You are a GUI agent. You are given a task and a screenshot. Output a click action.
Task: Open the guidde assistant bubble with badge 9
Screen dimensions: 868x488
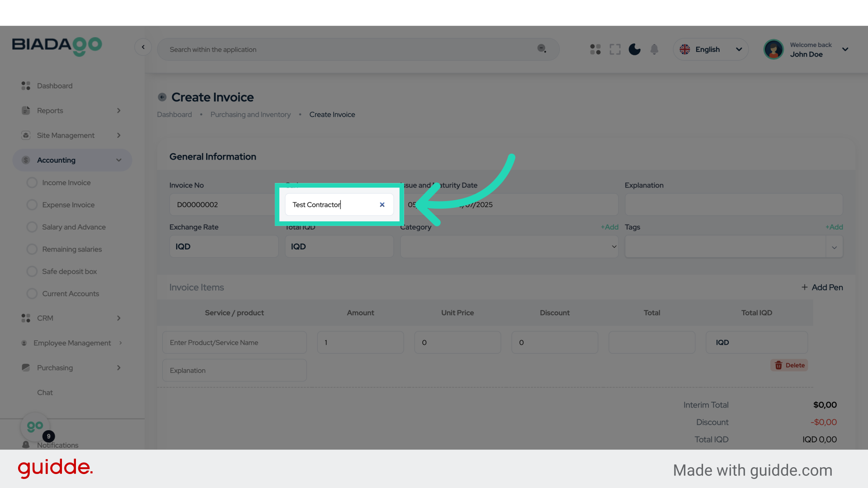(x=36, y=426)
